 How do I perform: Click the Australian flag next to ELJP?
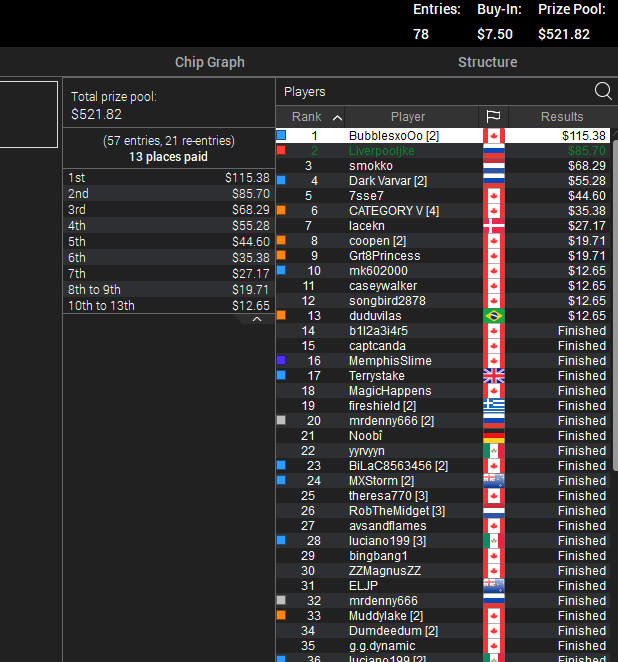pyautogui.click(x=493, y=586)
